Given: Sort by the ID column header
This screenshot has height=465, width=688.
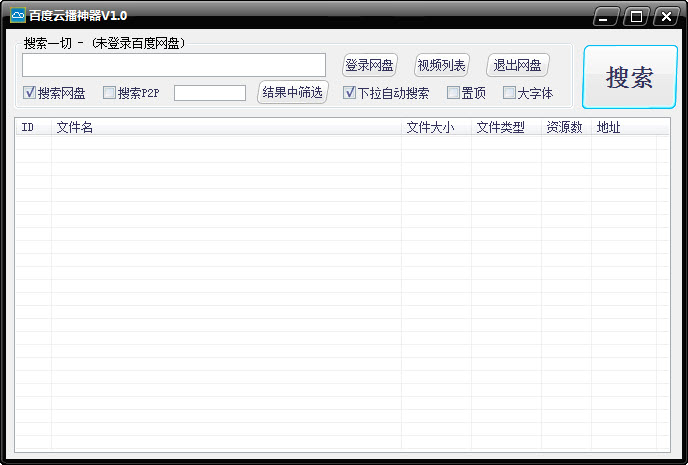Looking at the screenshot, I should click(x=34, y=128).
